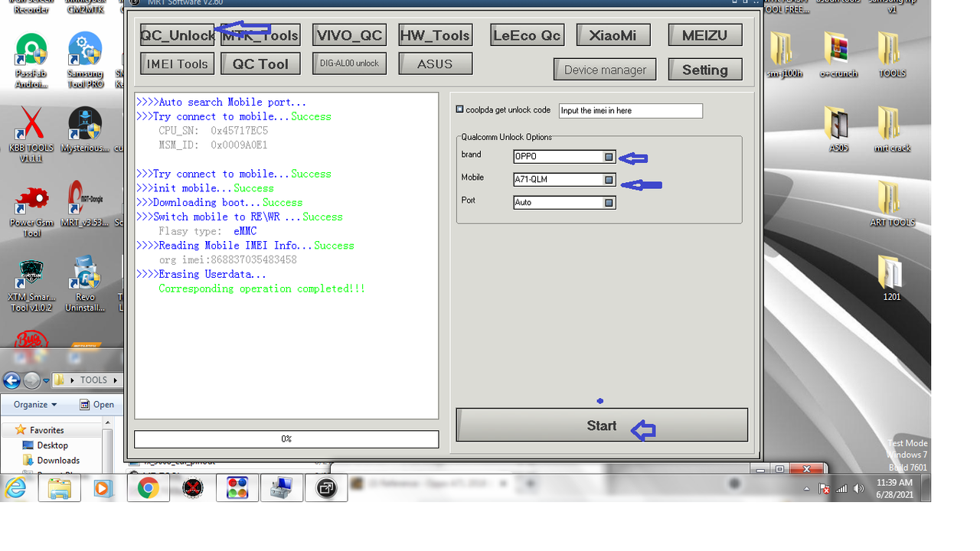
Task: Launch Power Gsm Tool shortcut
Action: click(x=31, y=209)
